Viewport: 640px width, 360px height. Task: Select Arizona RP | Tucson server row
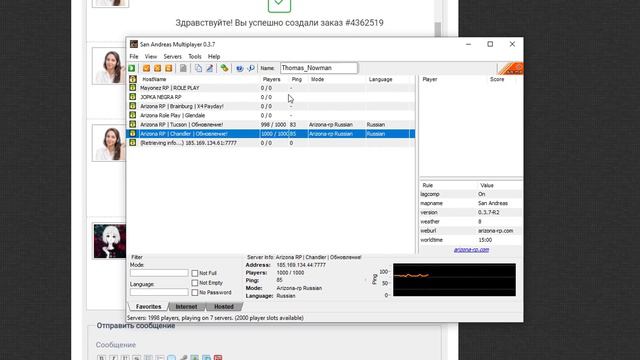click(x=271, y=124)
